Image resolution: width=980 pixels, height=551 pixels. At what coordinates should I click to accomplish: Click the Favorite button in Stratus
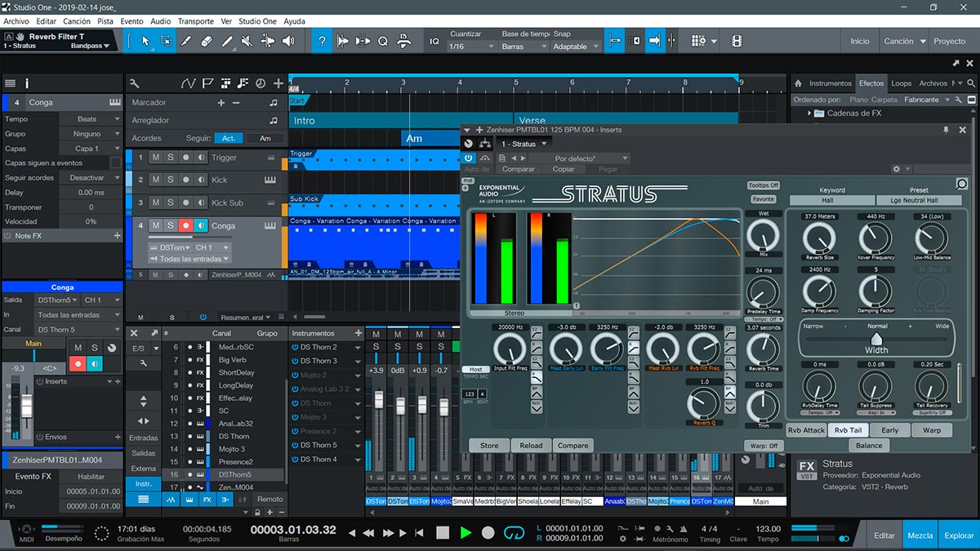tap(764, 199)
